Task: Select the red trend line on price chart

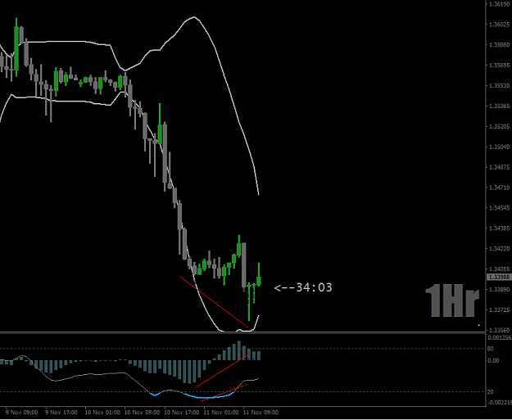Action: 214,302
